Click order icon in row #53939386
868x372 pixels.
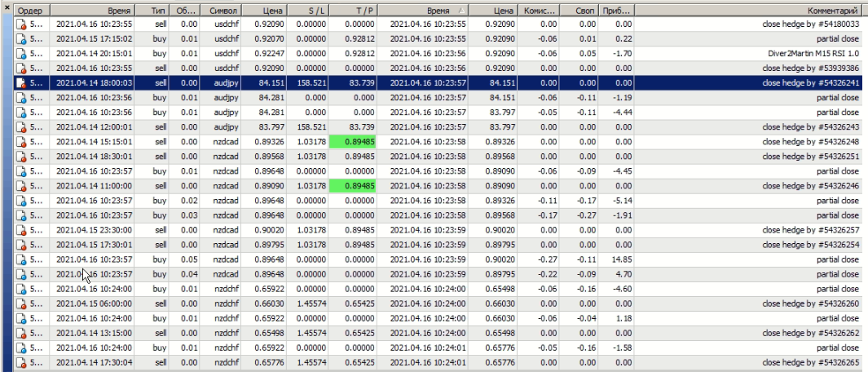[x=21, y=69]
